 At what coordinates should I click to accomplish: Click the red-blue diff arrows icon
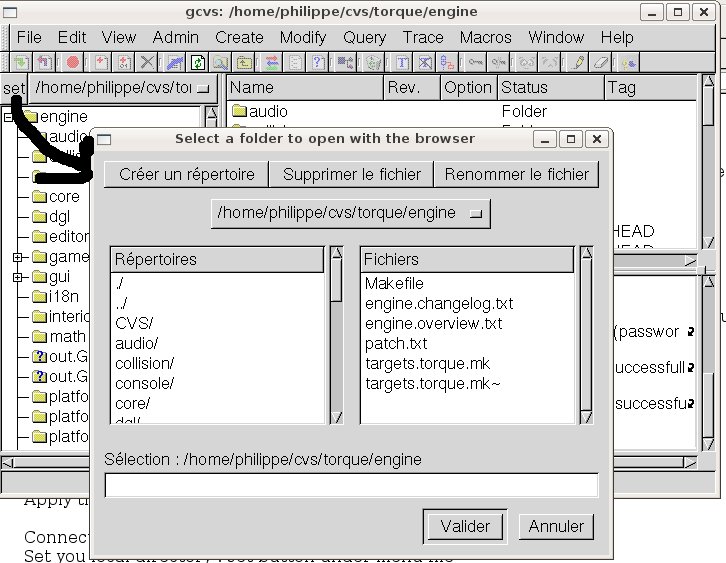tap(271, 62)
